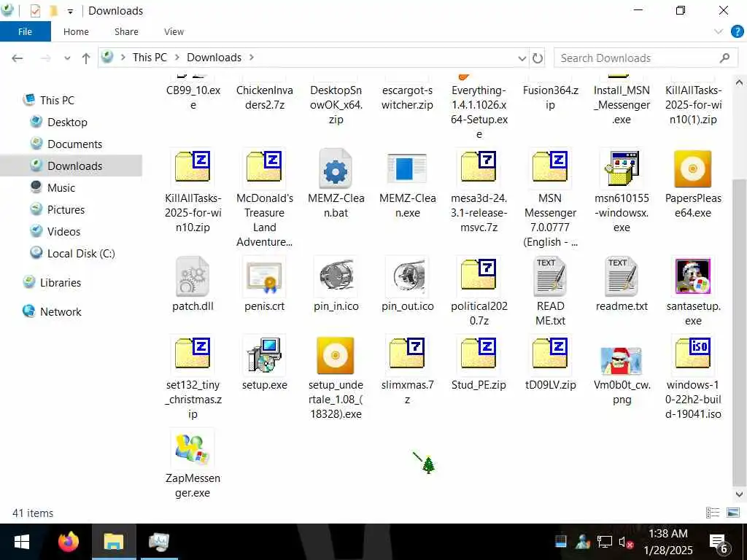Select setup.exe installer icon

coord(264,355)
